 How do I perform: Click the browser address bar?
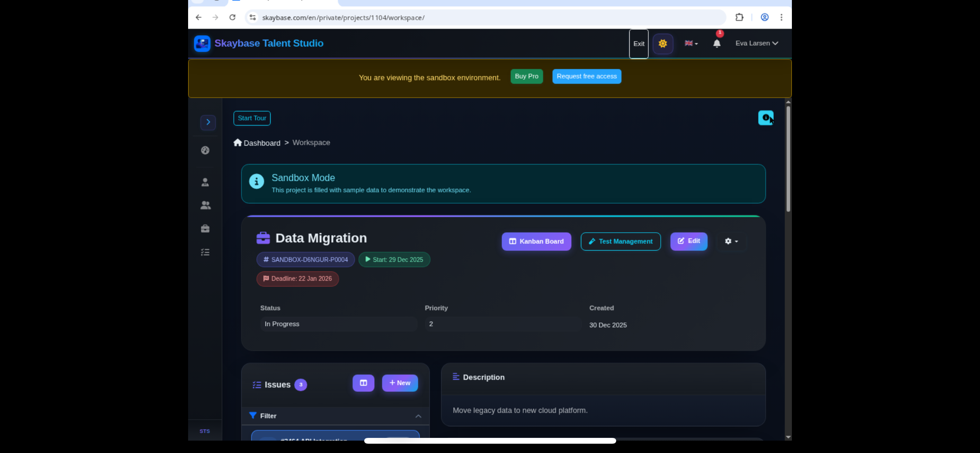(426, 17)
